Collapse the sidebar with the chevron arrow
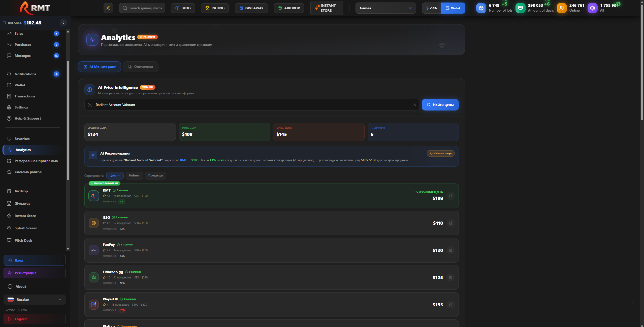 click(x=63, y=23)
